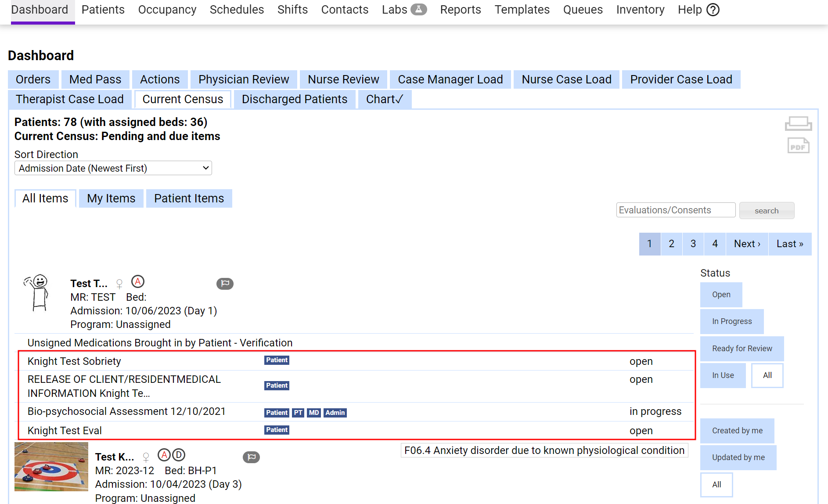Open the Sort Direction dropdown
828x504 pixels.
pyautogui.click(x=113, y=168)
